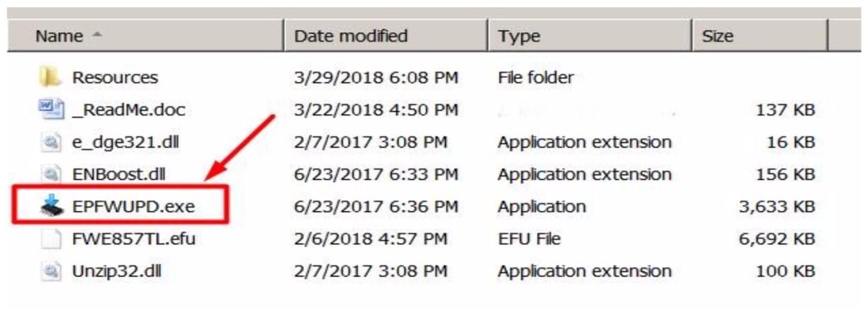Toggle the sort arrow next to Name
868x314 pixels.
click(97, 36)
